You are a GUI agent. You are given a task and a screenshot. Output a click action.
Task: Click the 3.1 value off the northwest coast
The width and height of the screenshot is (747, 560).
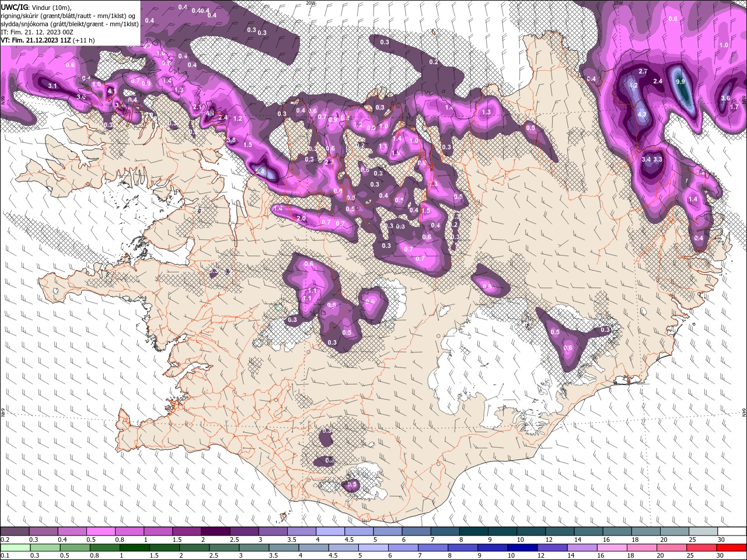(52, 86)
